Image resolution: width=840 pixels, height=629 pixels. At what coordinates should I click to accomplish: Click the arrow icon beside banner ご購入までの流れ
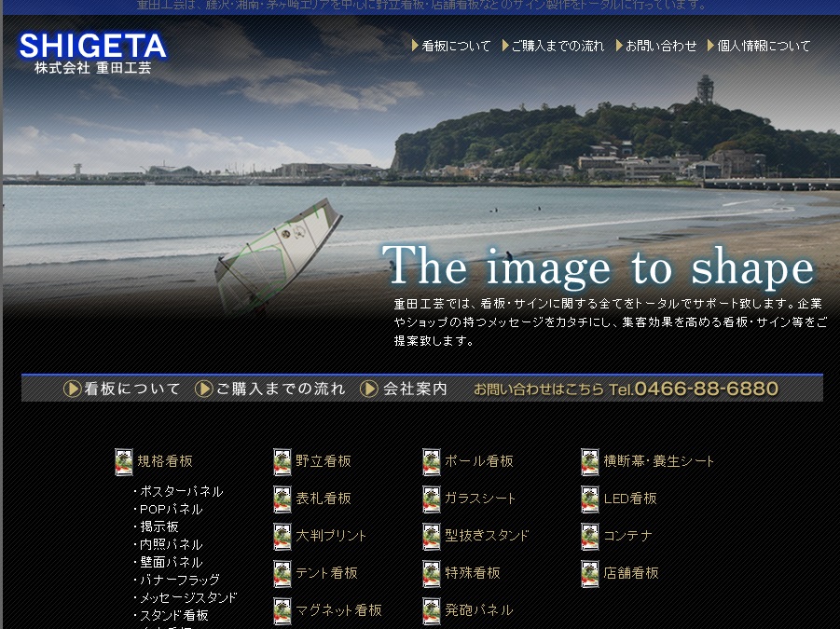[x=203, y=389]
